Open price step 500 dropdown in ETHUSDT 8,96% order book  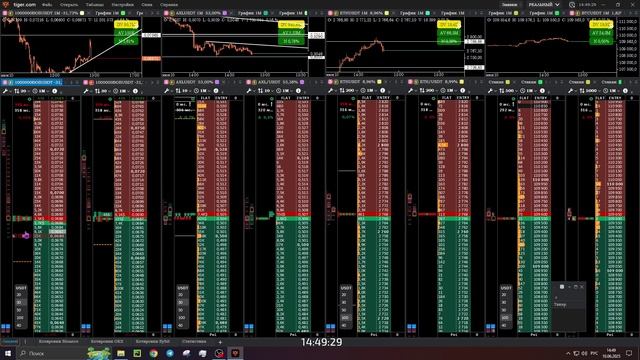pyautogui.click(x=348, y=91)
